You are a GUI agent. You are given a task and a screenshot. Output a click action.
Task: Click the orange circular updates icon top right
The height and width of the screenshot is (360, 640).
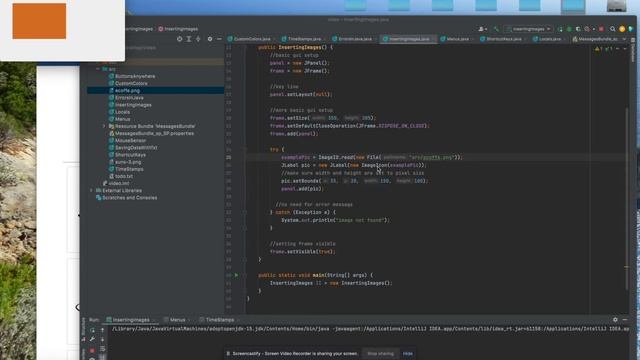click(622, 29)
